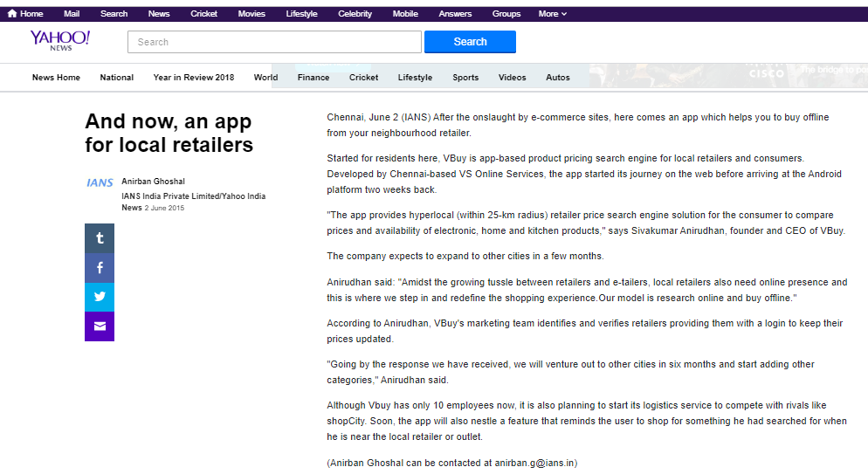Click the Cisco banner advertisement
Viewport: 868px width, 474px height.
[x=728, y=75]
